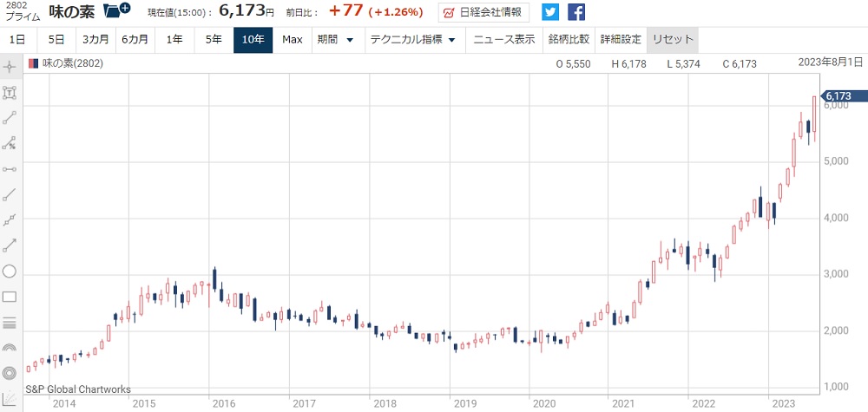Select the circle drawing tool
The image size is (868, 412).
click(x=10, y=271)
